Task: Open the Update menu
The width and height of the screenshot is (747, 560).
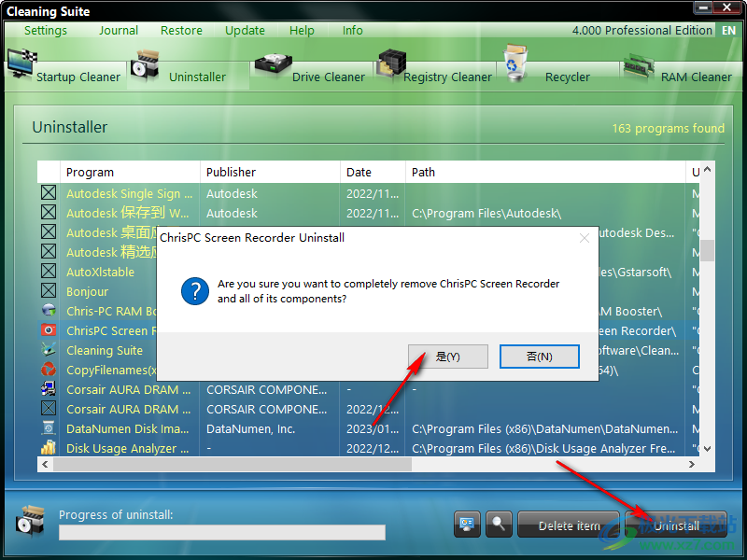Action: click(x=245, y=31)
